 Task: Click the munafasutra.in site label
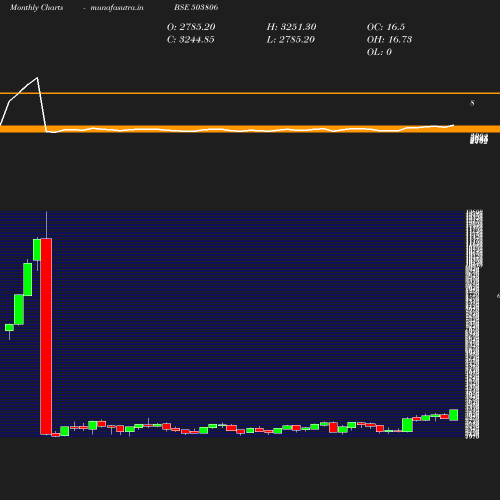point(117,8)
